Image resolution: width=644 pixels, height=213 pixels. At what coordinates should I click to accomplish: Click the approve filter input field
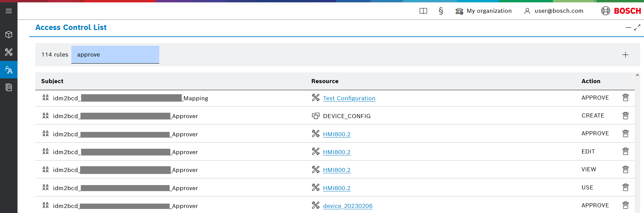tap(115, 55)
